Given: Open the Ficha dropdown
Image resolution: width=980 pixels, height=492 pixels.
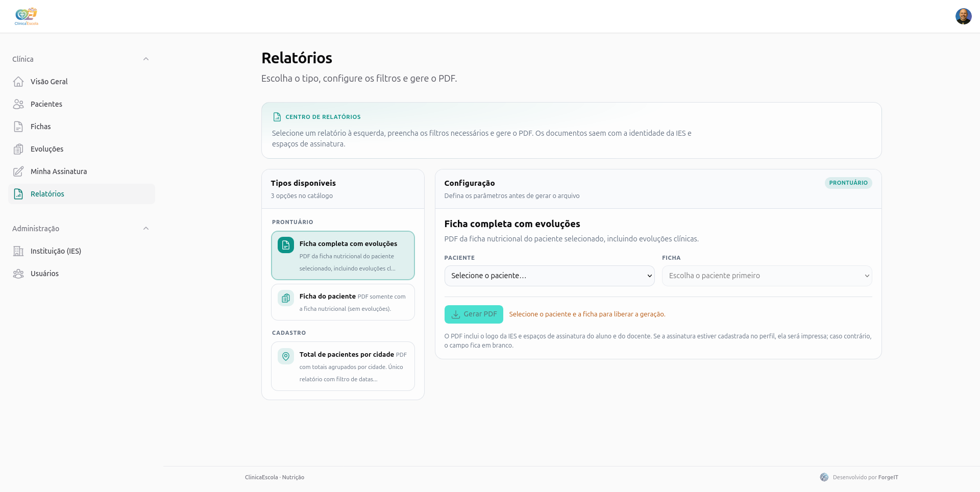Looking at the screenshot, I should tap(767, 276).
